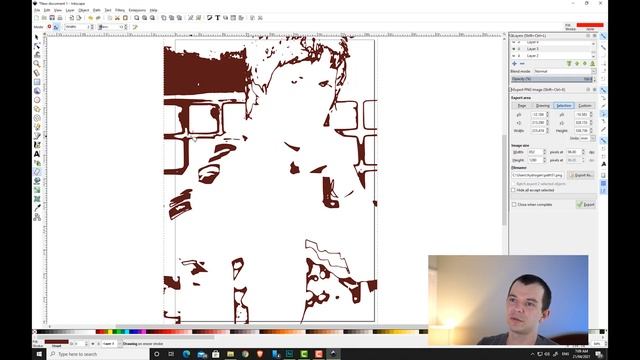Screen dimensions: 640x360
Task: Open Text and Font dialog icon
Action: click(218, 18)
